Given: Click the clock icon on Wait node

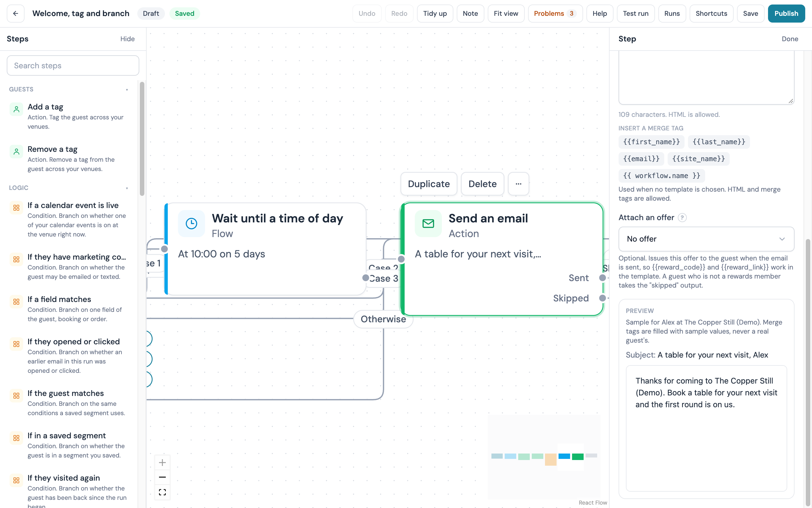Looking at the screenshot, I should pos(191,224).
